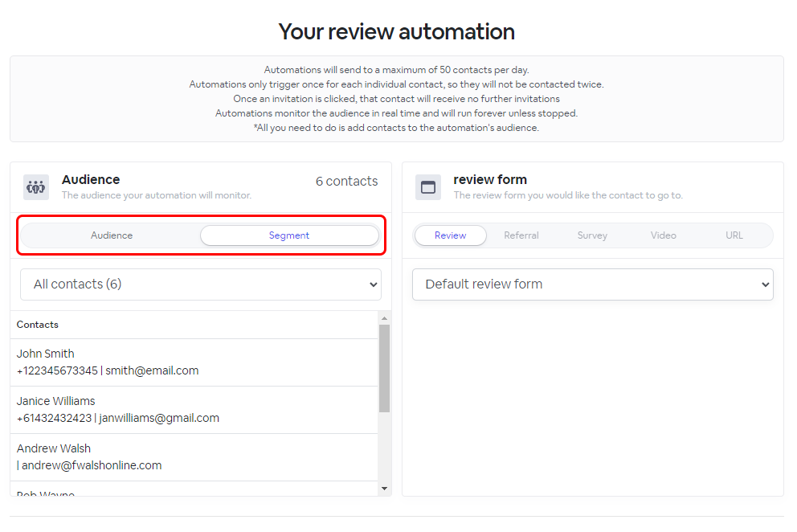Open the Survey tab
Screen dimensions: 797x532
coord(592,235)
